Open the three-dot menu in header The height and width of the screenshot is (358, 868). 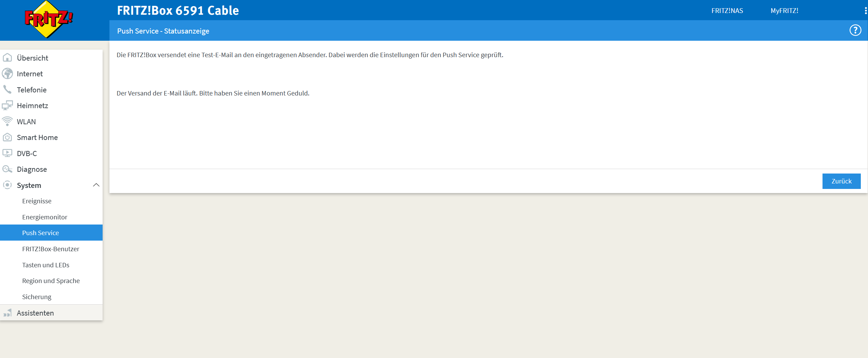click(x=866, y=11)
